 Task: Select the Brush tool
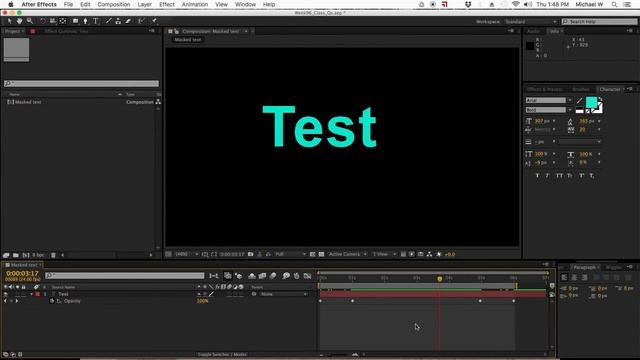pos(108,21)
